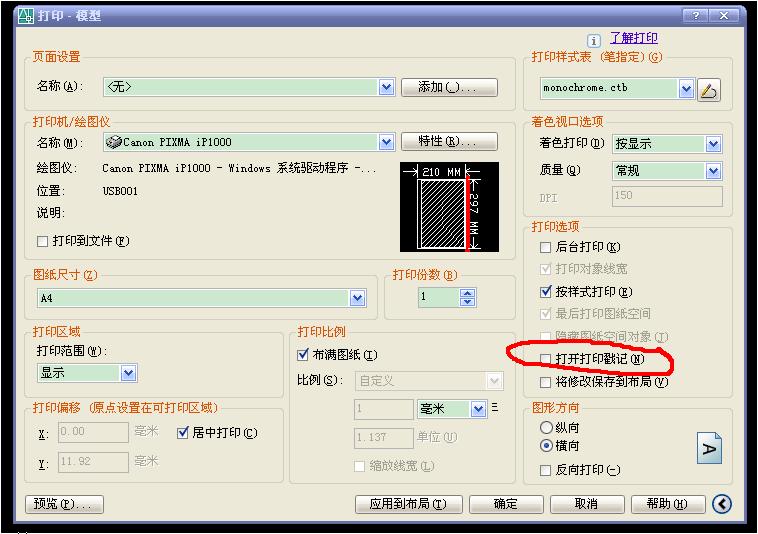Click the info icon beside 了解打印

tap(594, 41)
